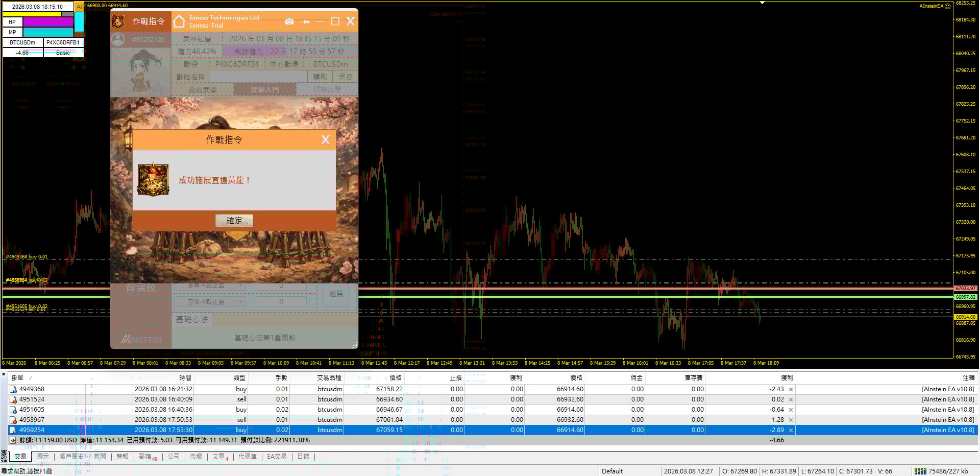
Task: Close order 4958967 with its X icon
Action: pyautogui.click(x=791, y=420)
